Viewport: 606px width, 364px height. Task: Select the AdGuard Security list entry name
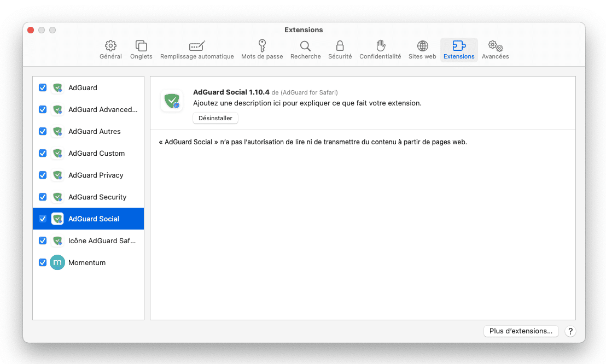point(97,197)
